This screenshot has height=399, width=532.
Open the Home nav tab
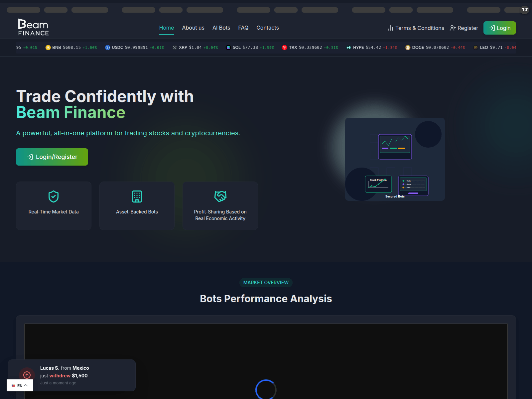click(x=167, y=28)
